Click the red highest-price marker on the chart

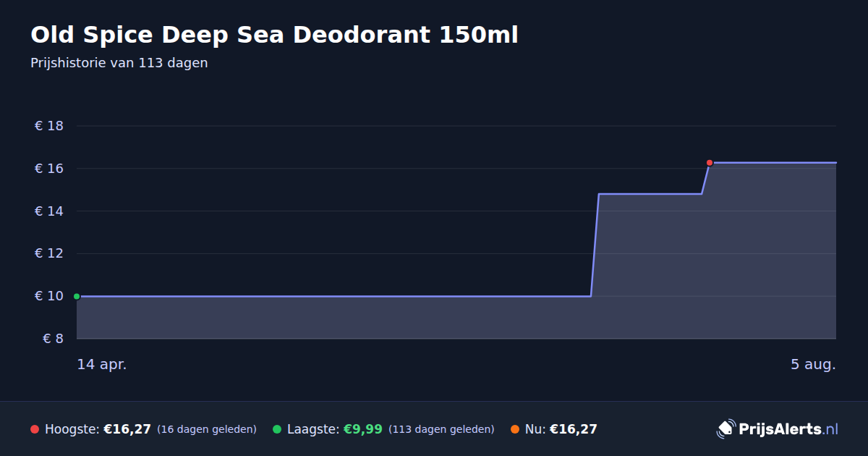pyautogui.click(x=710, y=163)
